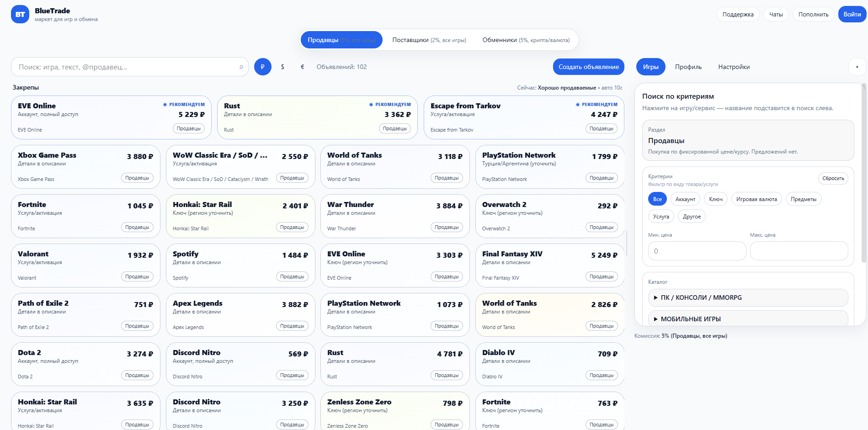Open the "Продавцы" section tab at top
Viewport: 868px width, 430px height.
click(341, 40)
